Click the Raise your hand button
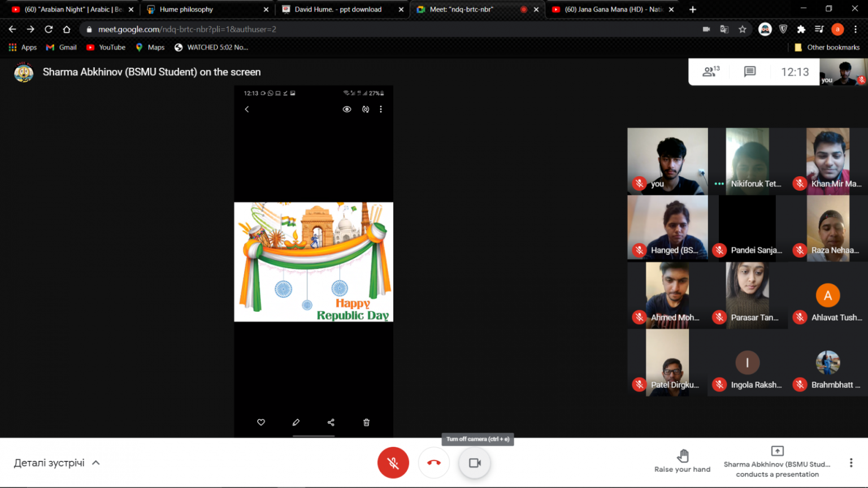Screen dimensions: 868x488 coord(682,461)
